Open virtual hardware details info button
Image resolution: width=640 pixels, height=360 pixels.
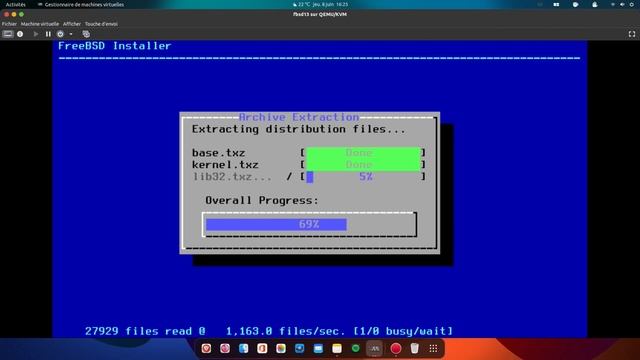(20, 34)
